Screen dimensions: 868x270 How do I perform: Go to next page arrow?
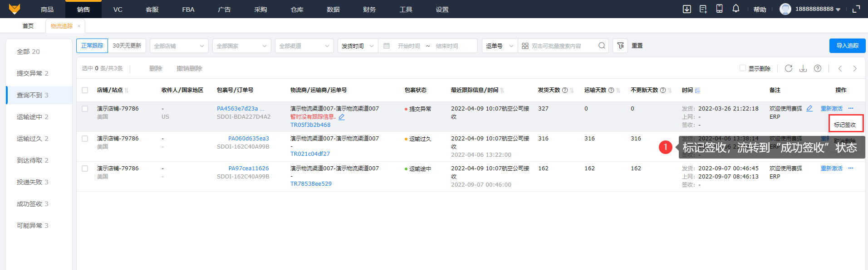pos(855,68)
